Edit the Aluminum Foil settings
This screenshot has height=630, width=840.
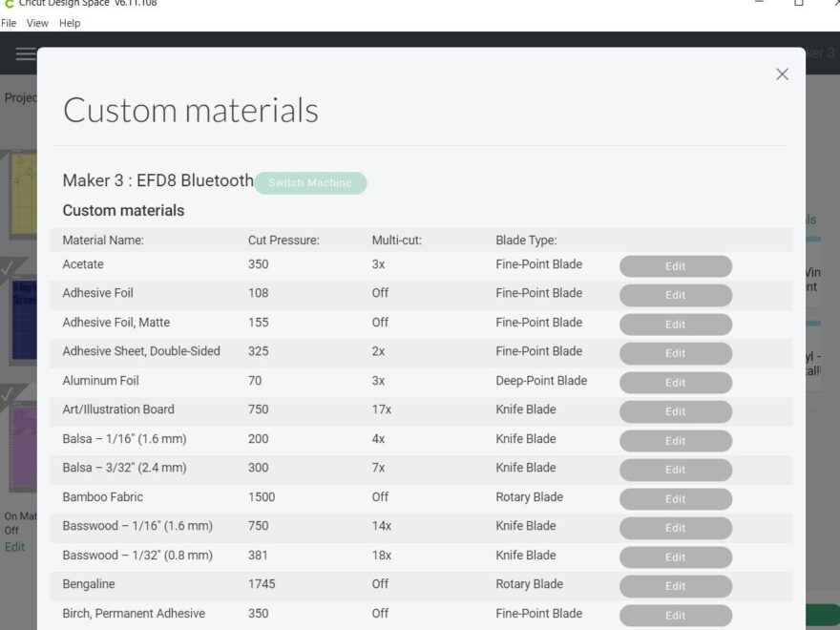(x=675, y=383)
